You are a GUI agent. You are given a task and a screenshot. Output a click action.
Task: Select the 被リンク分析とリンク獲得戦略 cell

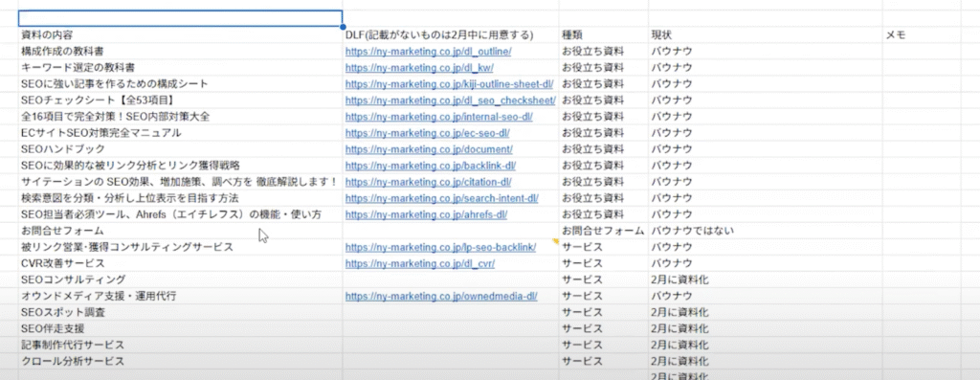[x=181, y=166]
